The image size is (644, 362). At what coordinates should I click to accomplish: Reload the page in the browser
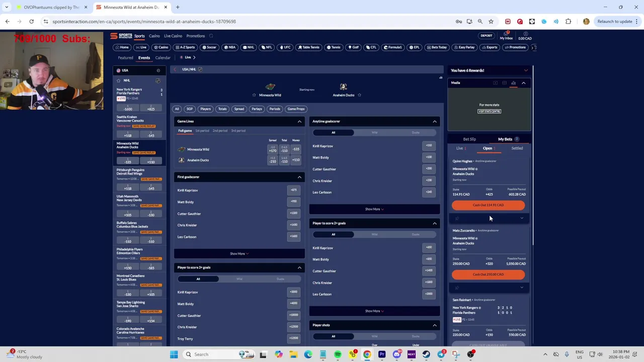pos(31,22)
